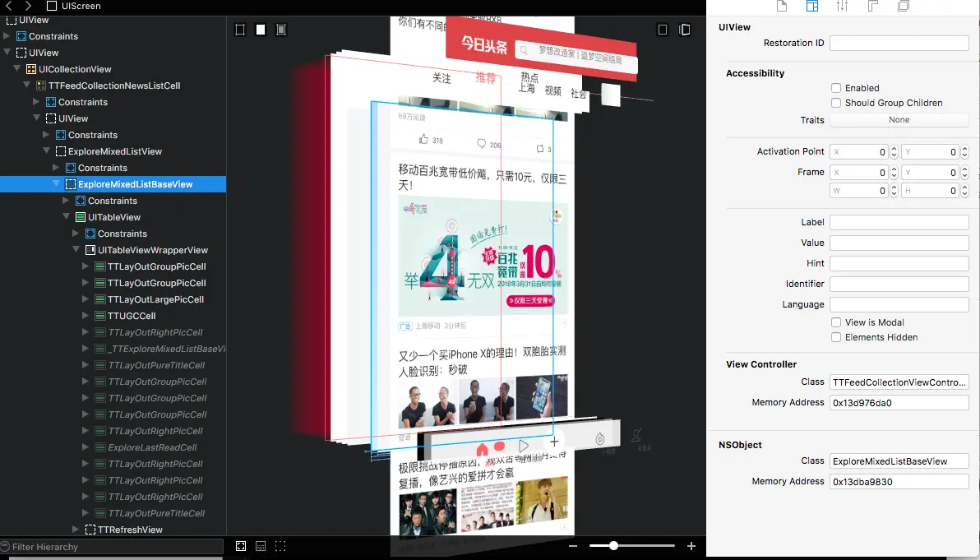The image size is (980, 560).
Task: Go back with the left navigation arrow
Action: pos(9,6)
